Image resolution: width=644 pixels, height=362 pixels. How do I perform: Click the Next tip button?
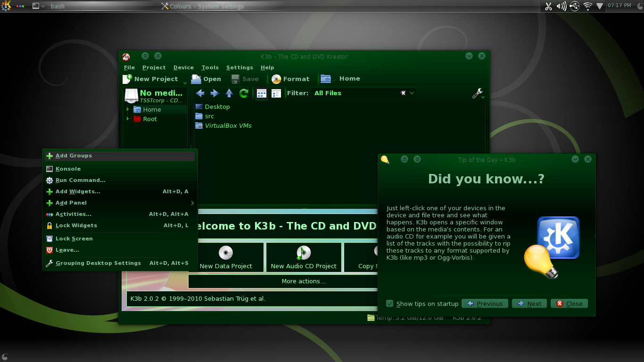pyautogui.click(x=529, y=304)
